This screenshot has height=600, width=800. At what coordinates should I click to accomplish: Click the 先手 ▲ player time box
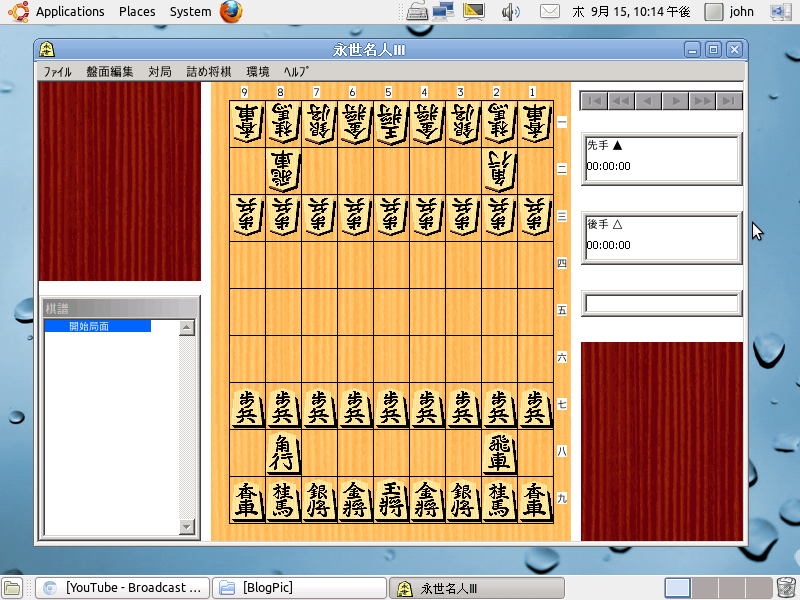pyautogui.click(x=662, y=159)
